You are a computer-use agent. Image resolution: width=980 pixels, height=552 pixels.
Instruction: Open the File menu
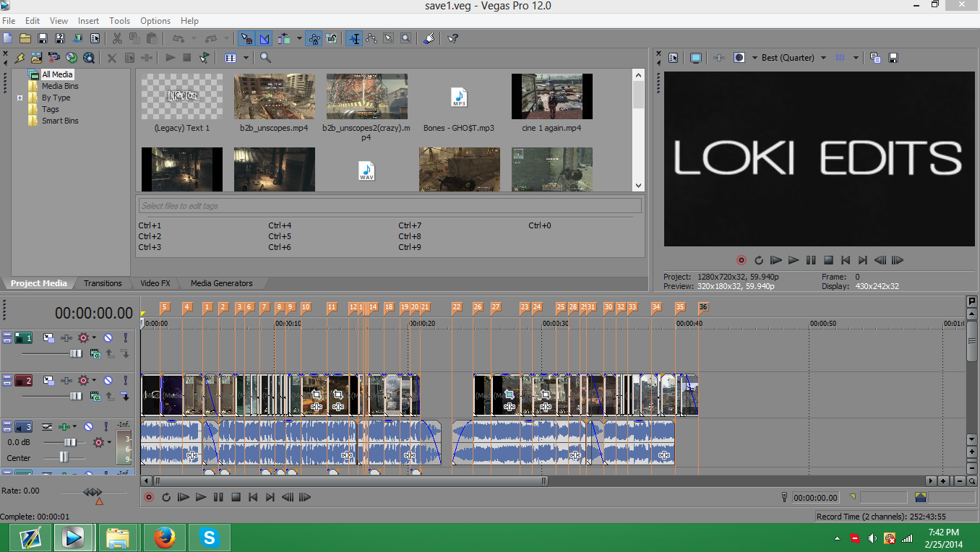(9, 21)
